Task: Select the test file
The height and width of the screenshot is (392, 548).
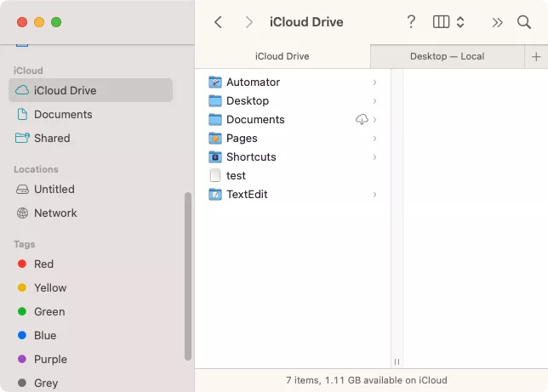Action: (x=236, y=176)
